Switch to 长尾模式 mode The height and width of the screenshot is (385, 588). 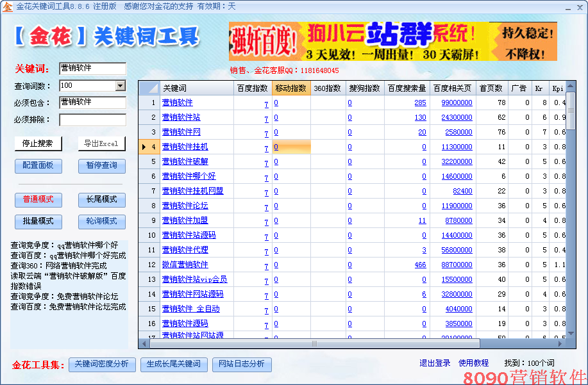click(101, 199)
